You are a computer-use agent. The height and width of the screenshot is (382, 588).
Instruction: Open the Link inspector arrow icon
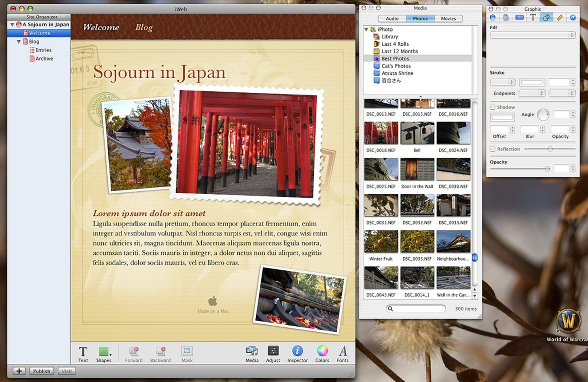pos(573,18)
